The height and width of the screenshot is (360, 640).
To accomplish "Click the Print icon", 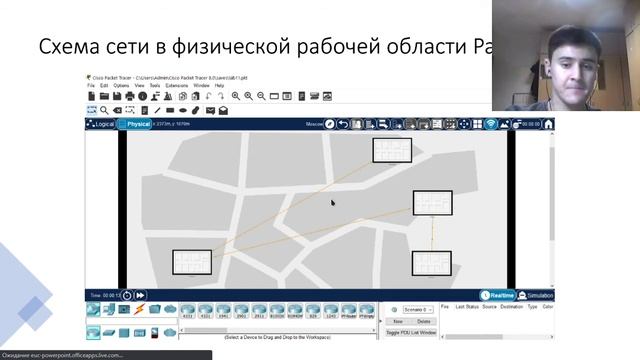I will [130, 96].
